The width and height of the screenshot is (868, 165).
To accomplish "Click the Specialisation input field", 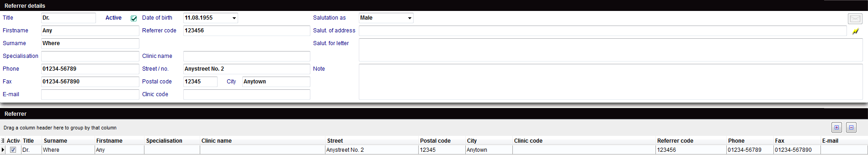I will coord(90,56).
